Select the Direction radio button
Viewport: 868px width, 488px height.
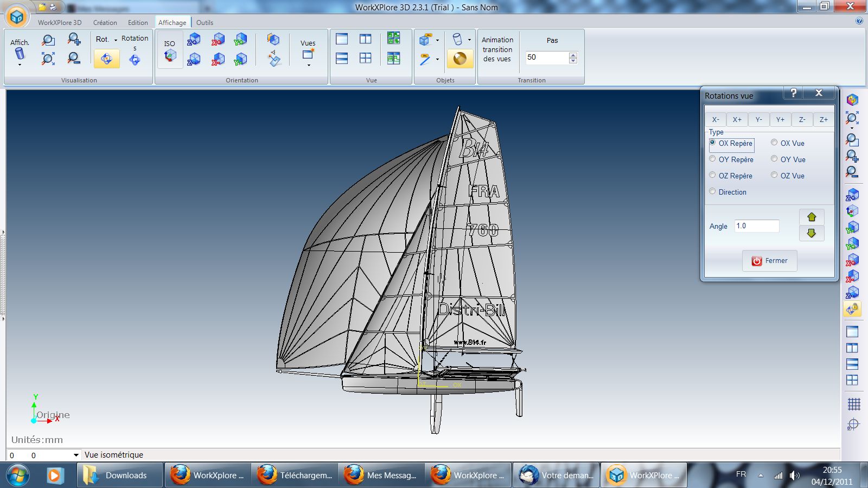(712, 191)
